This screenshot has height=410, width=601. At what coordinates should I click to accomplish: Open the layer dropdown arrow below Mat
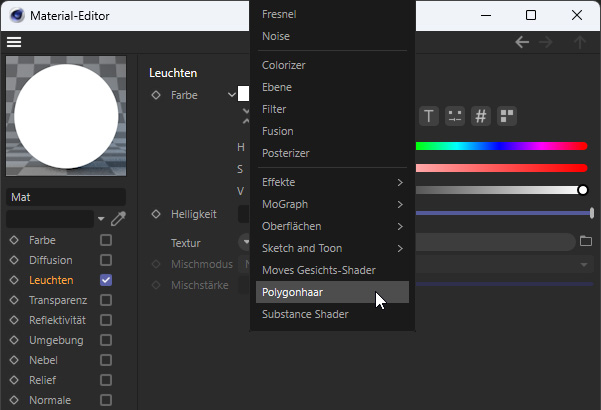(101, 219)
